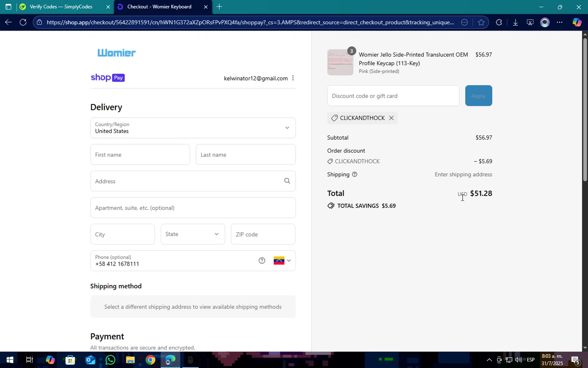Open Google Chrome from taskbar
588x368 pixels.
coord(150,360)
